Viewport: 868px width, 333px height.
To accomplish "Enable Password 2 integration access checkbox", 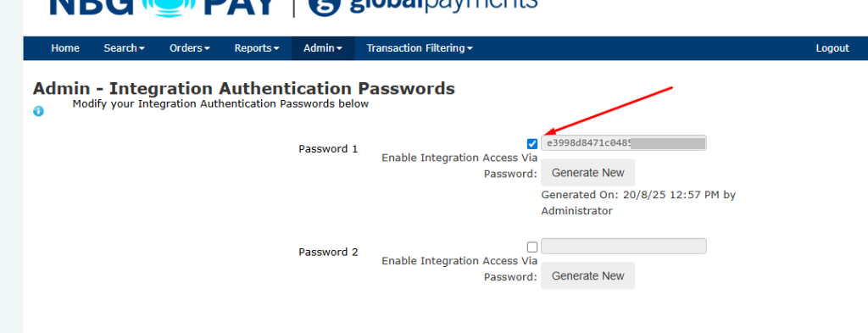I will click(x=532, y=247).
